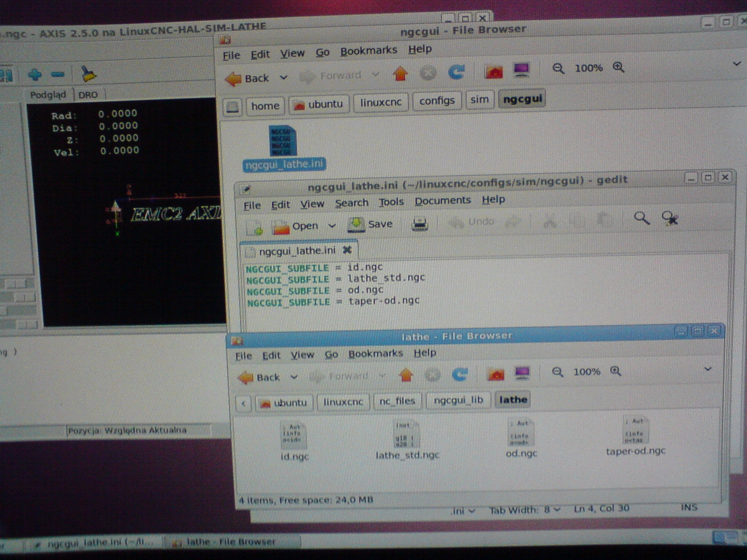Click AXIS zoom in plus icon
The height and width of the screenshot is (560, 747).
[35, 75]
